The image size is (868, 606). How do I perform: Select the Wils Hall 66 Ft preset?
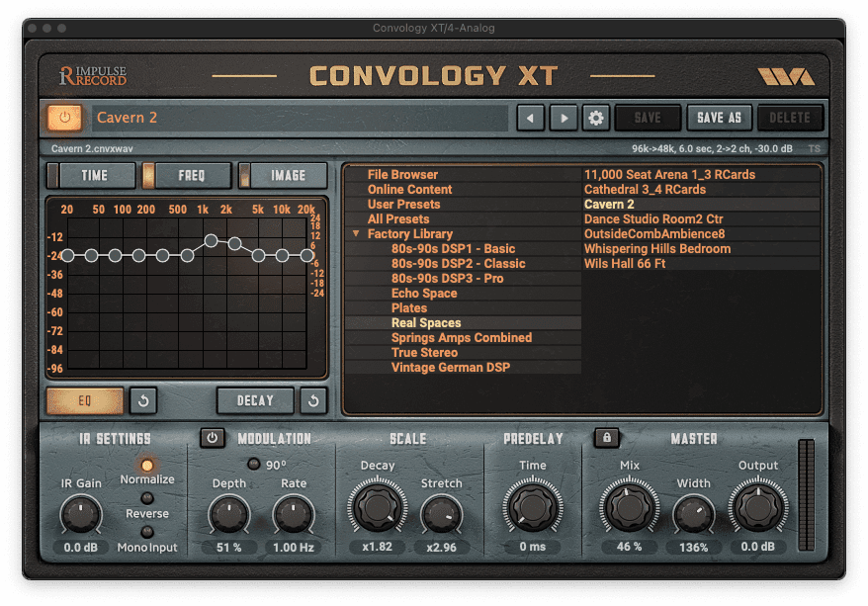coord(624,263)
